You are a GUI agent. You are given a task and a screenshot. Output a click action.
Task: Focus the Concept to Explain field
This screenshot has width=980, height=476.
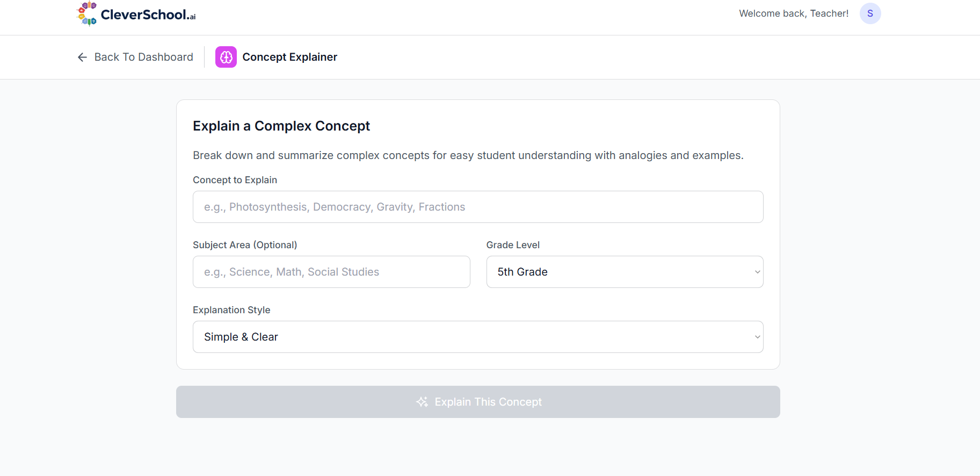click(x=478, y=207)
